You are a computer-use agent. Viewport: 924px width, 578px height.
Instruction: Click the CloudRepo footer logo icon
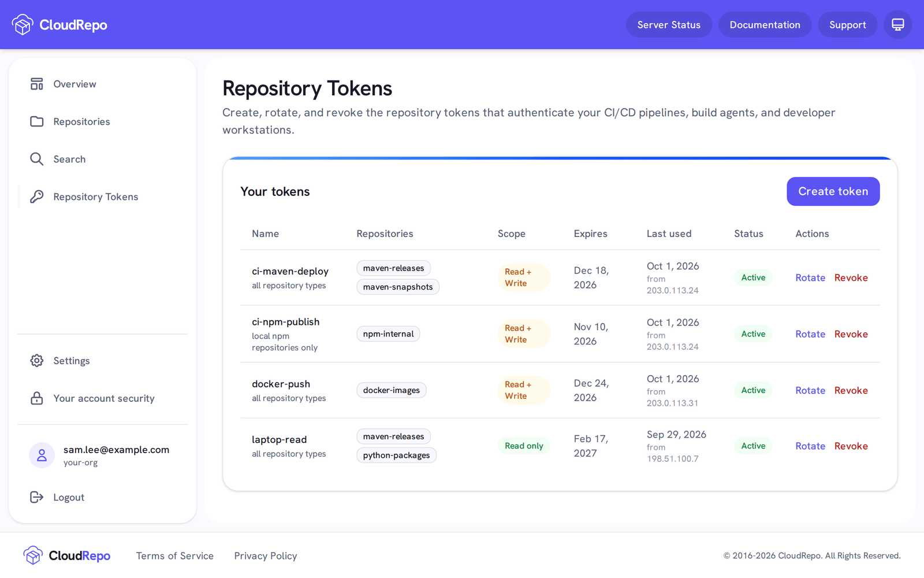pyautogui.click(x=33, y=555)
